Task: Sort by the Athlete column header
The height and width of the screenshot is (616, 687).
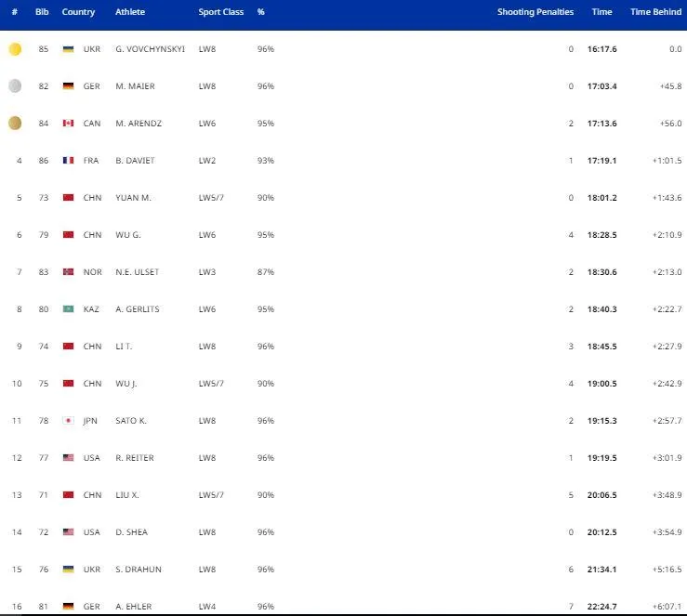Action: point(130,12)
